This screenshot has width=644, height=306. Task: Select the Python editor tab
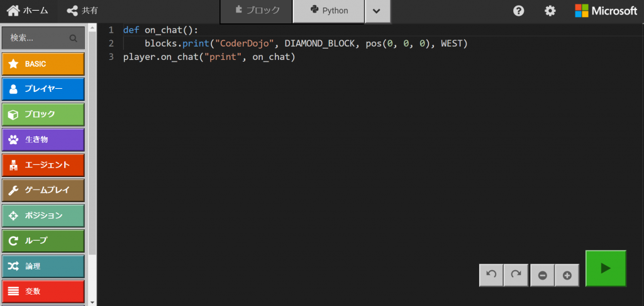click(328, 11)
